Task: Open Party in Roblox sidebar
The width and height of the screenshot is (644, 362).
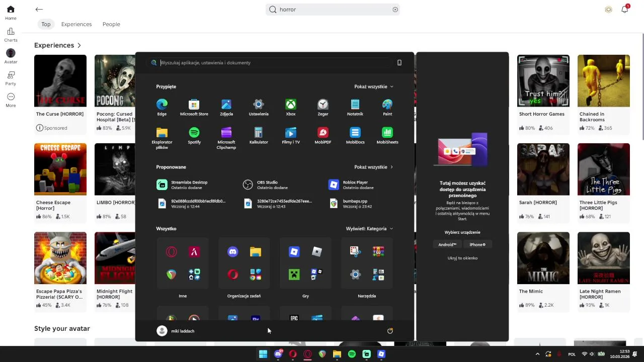Action: pos(11,78)
